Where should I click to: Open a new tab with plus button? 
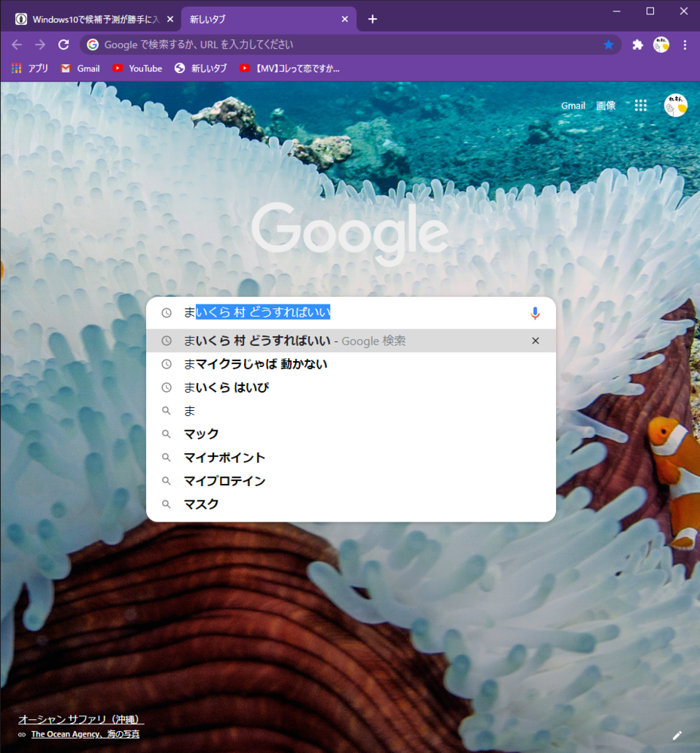coord(372,19)
